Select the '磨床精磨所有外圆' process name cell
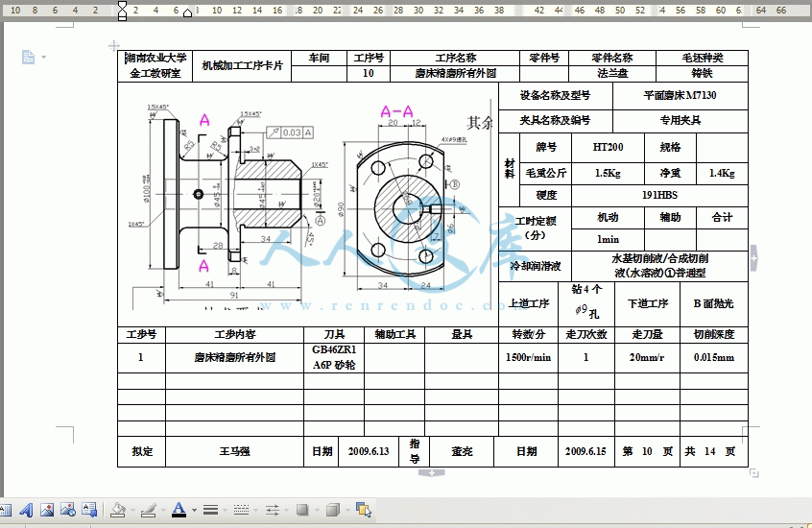812x528 pixels. pyautogui.click(x=455, y=74)
